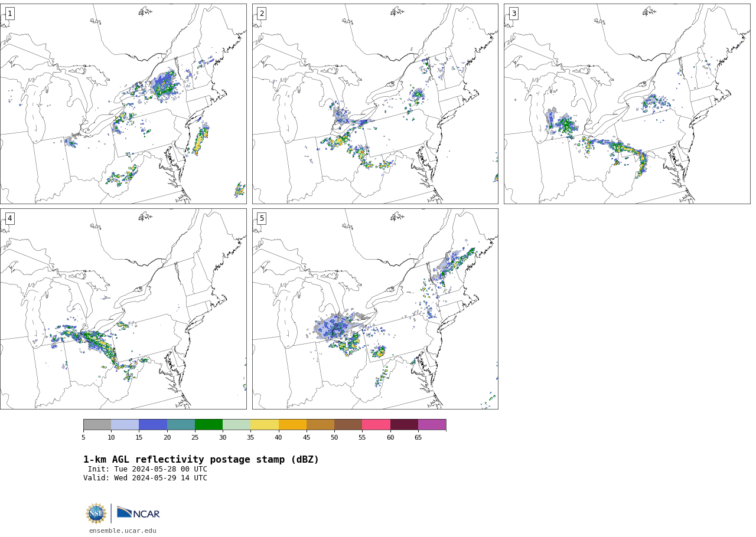Select the brown 50-55 dBZ swatch

(348, 425)
